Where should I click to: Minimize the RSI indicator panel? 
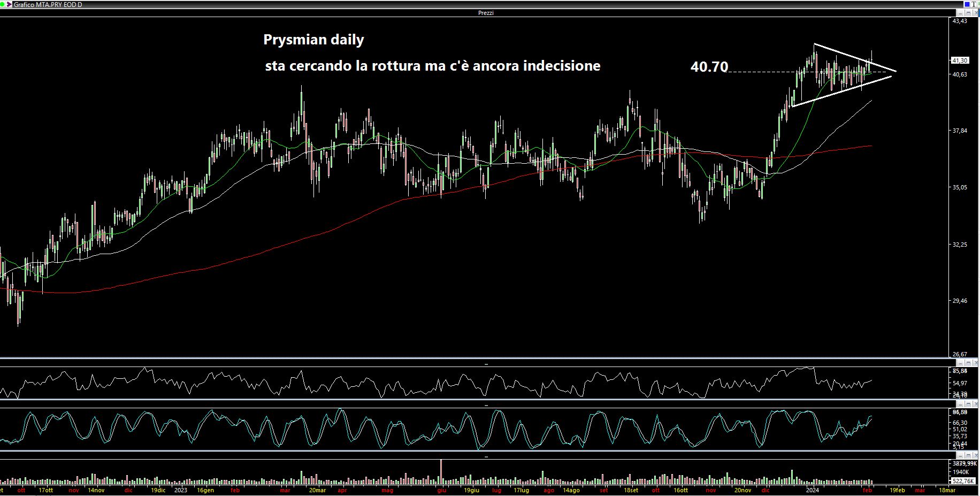click(960, 363)
